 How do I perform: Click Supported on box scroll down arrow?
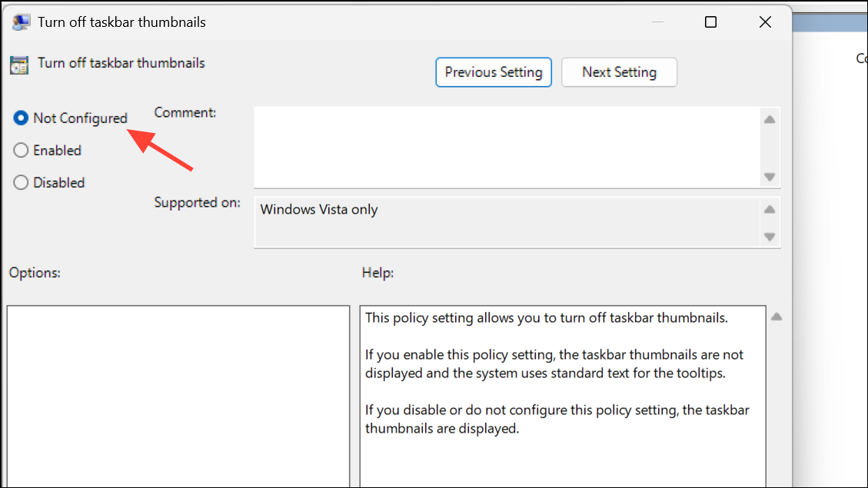[770, 237]
